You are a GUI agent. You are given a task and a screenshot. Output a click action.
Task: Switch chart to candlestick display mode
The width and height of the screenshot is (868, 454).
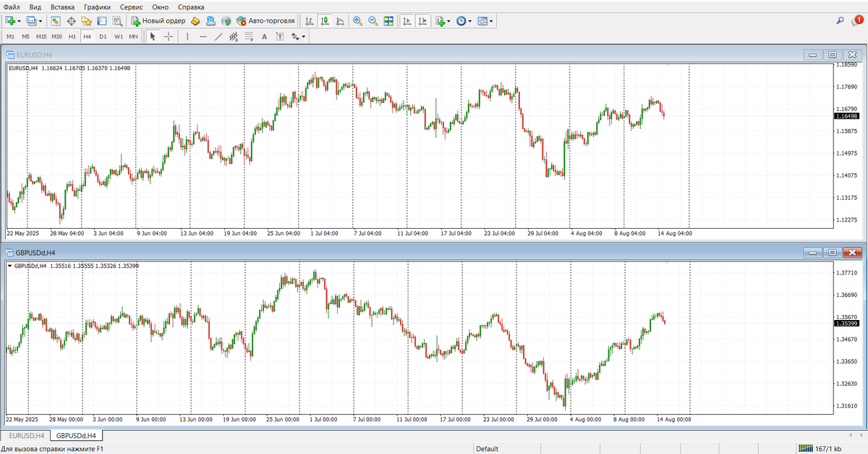pyautogui.click(x=325, y=21)
